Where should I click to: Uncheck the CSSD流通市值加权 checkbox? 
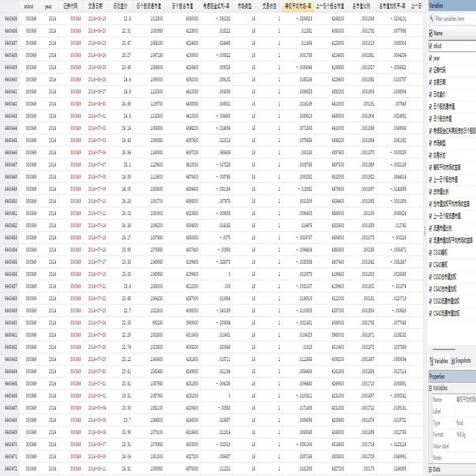430,301
